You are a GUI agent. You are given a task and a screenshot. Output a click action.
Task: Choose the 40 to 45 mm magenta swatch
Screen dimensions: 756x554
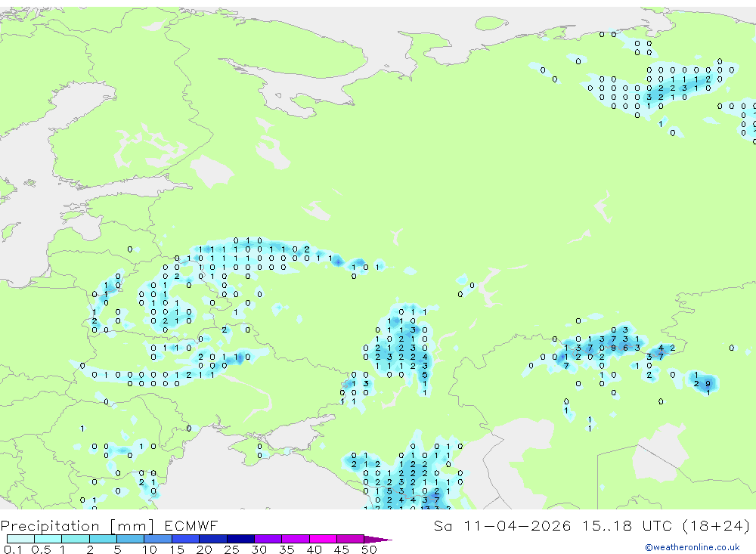coord(323,539)
